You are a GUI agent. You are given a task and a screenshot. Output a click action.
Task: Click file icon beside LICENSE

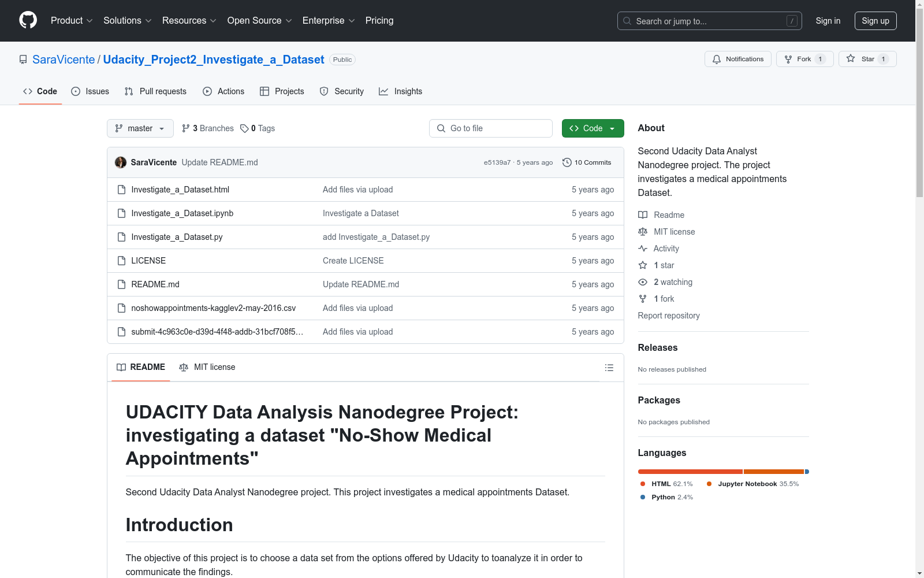[x=121, y=261]
